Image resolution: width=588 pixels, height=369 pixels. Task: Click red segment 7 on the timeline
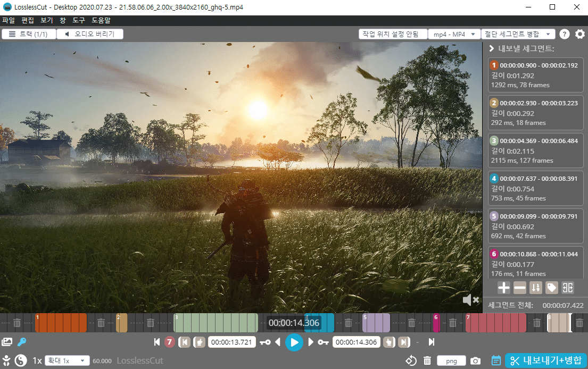point(496,323)
